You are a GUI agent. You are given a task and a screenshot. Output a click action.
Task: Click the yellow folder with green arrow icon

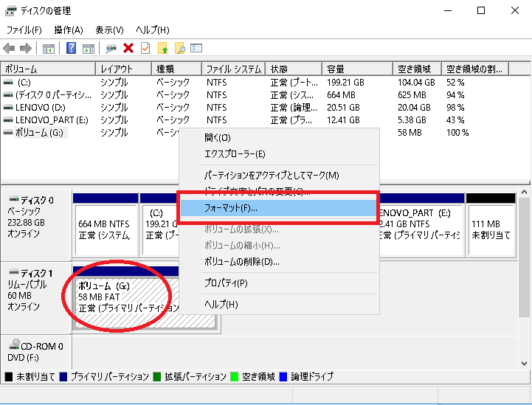163,48
